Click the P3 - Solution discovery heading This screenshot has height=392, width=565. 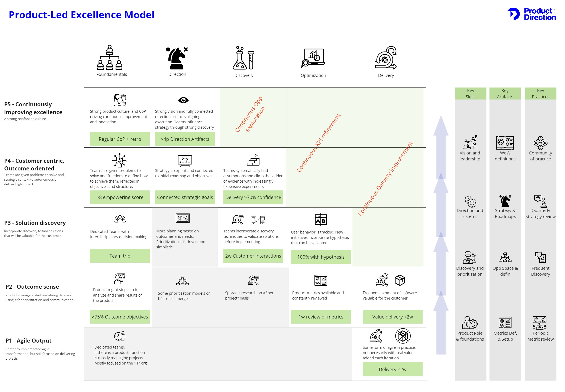[x=35, y=223]
